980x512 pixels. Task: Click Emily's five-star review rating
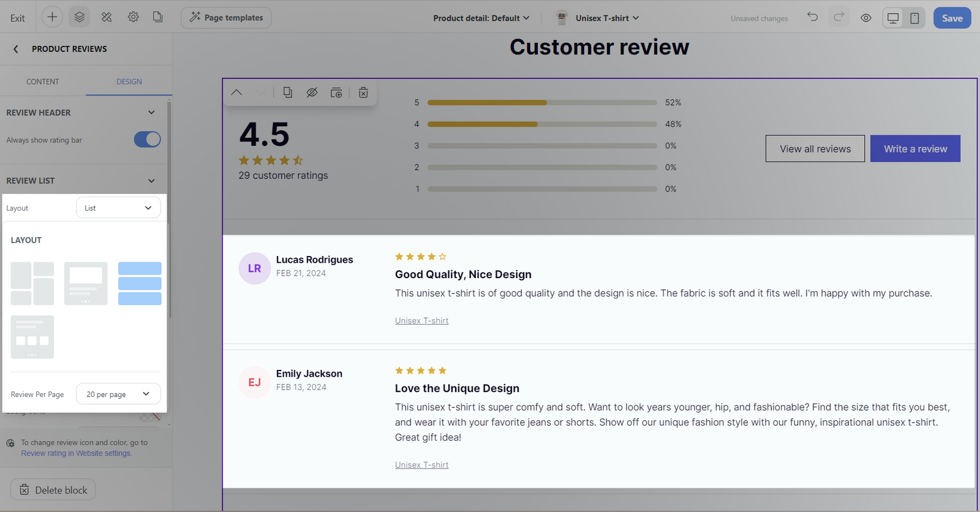[421, 371]
